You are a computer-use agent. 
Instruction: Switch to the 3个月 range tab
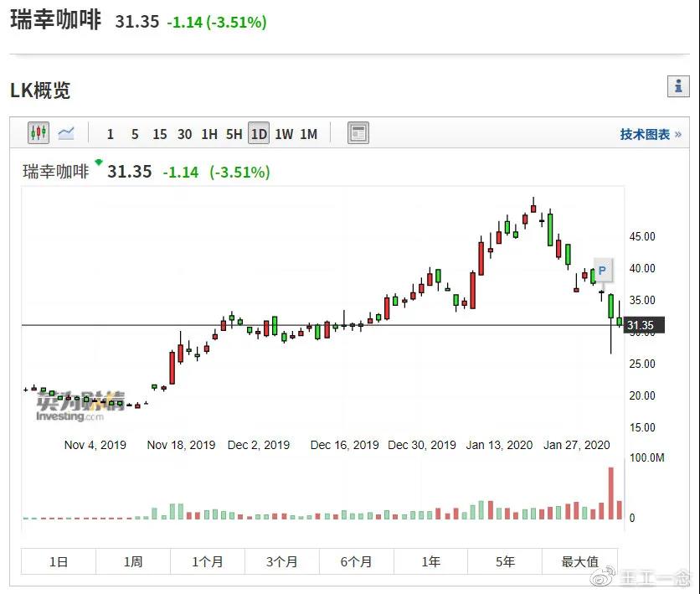coord(281,561)
